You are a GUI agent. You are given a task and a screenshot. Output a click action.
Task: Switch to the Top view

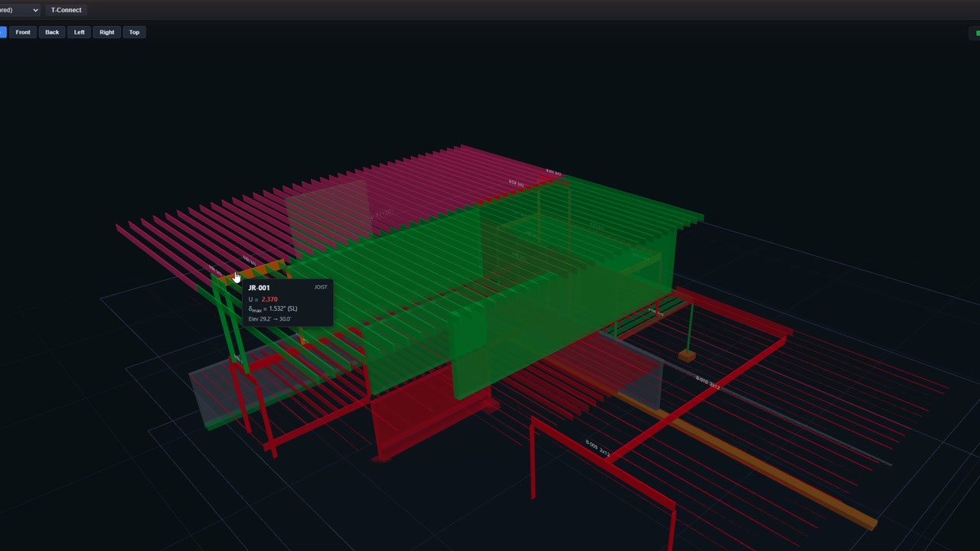click(x=134, y=32)
